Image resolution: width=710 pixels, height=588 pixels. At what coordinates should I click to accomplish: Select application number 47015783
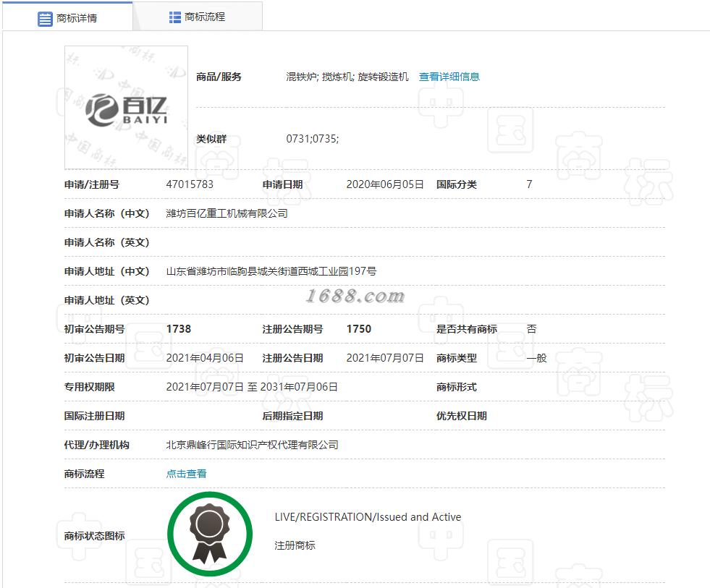click(190, 184)
